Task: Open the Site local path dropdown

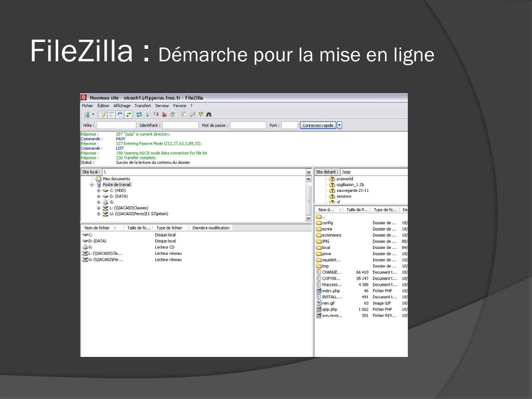Action: pos(309,172)
